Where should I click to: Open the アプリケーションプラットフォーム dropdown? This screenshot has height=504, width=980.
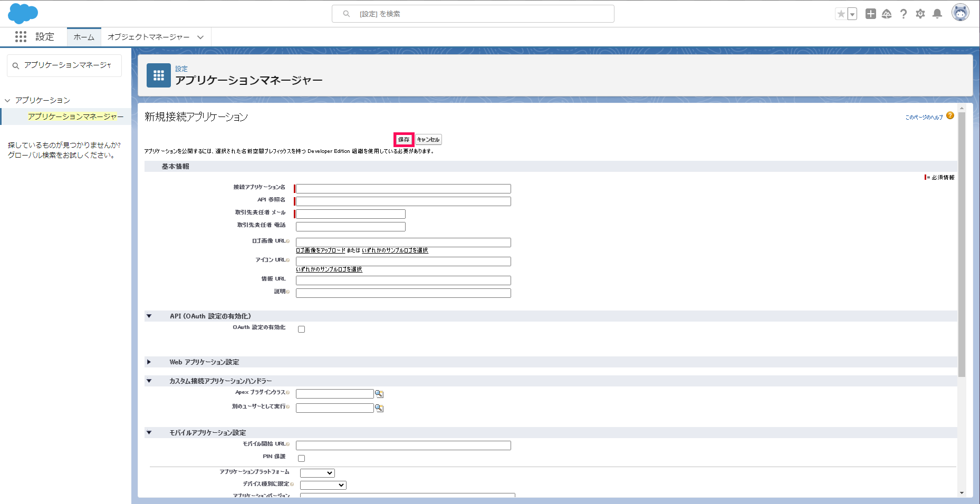(x=317, y=473)
